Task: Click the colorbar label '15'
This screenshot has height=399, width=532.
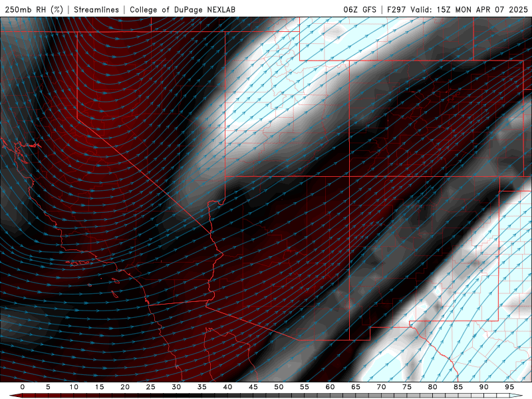Action: [x=99, y=387]
